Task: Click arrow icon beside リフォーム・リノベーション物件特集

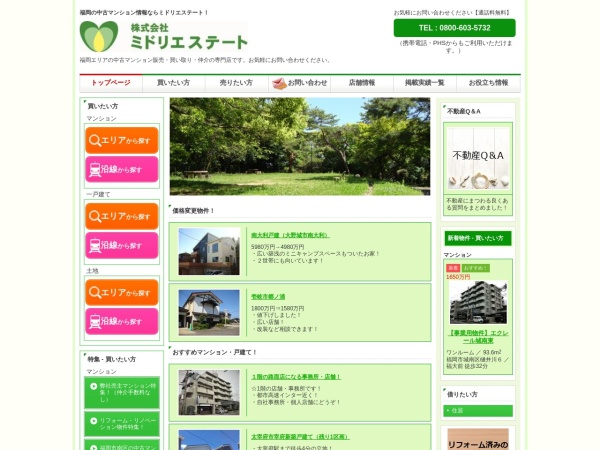Action: [93, 421]
